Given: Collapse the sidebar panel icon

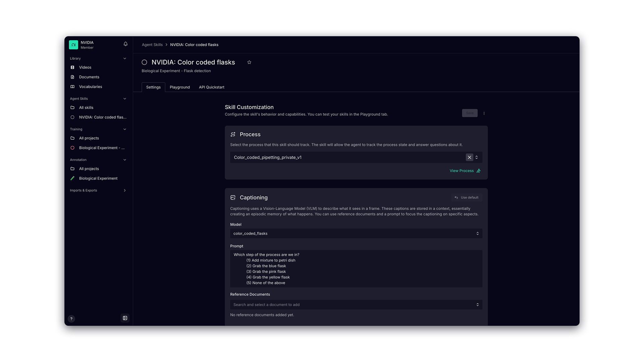Looking at the screenshot, I should [x=125, y=318].
